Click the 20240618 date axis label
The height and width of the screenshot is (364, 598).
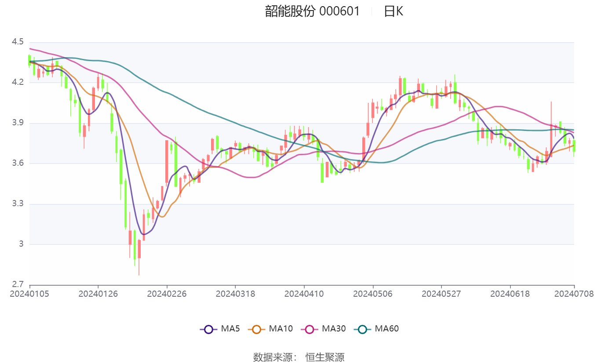510,294
